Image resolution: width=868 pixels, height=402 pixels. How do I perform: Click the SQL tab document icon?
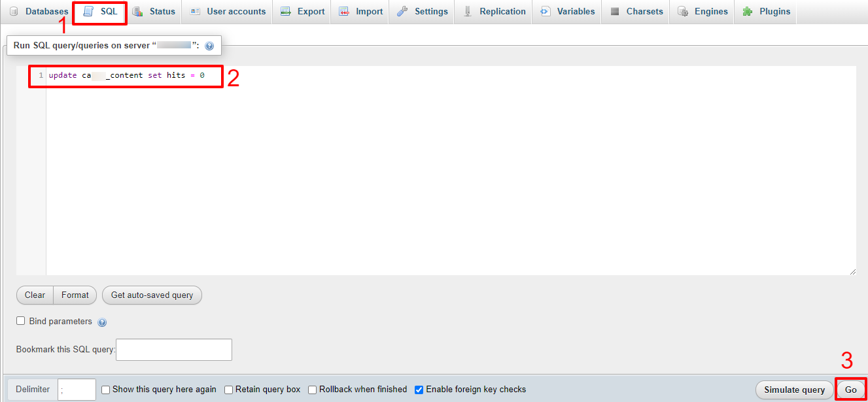click(88, 12)
